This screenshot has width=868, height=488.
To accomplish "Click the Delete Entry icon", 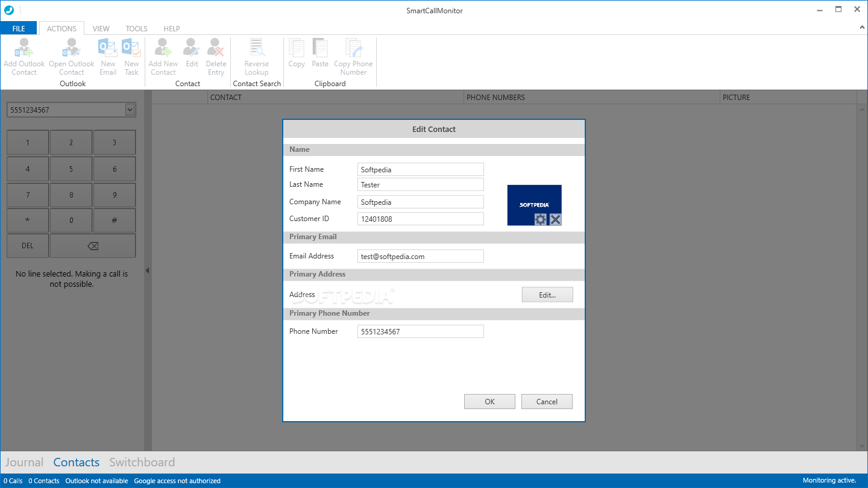I will (x=216, y=48).
